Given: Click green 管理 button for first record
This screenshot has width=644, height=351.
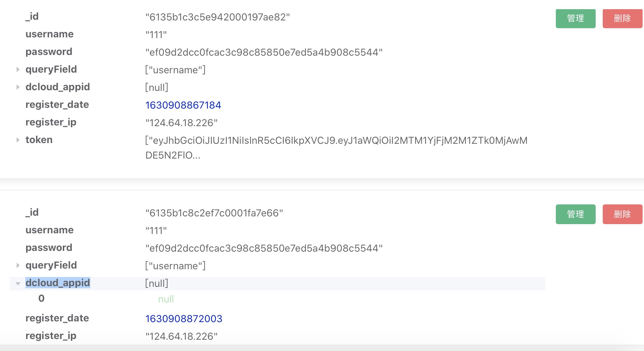Looking at the screenshot, I should pos(575,18).
